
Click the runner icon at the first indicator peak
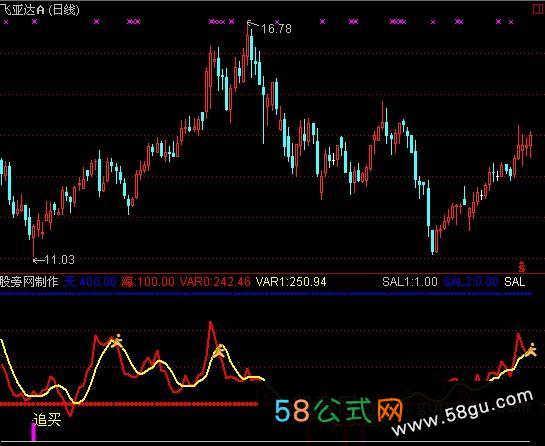coord(117,341)
